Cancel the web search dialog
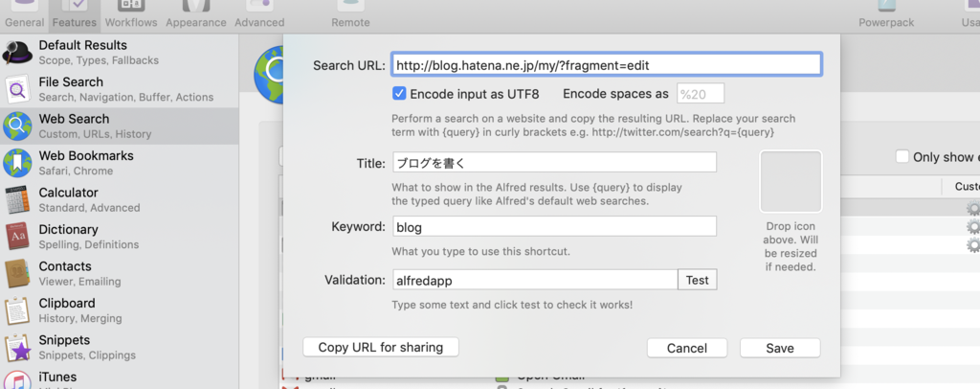This screenshot has width=980, height=389. pyautogui.click(x=687, y=348)
